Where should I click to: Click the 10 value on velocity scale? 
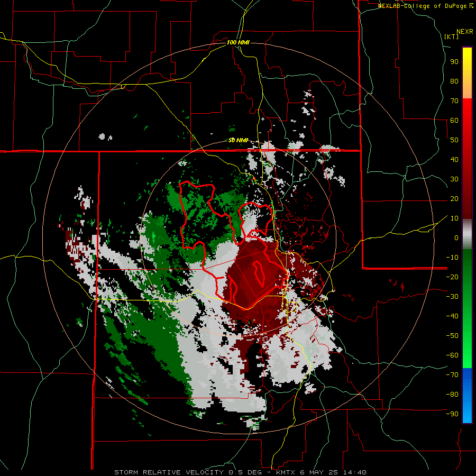click(454, 218)
